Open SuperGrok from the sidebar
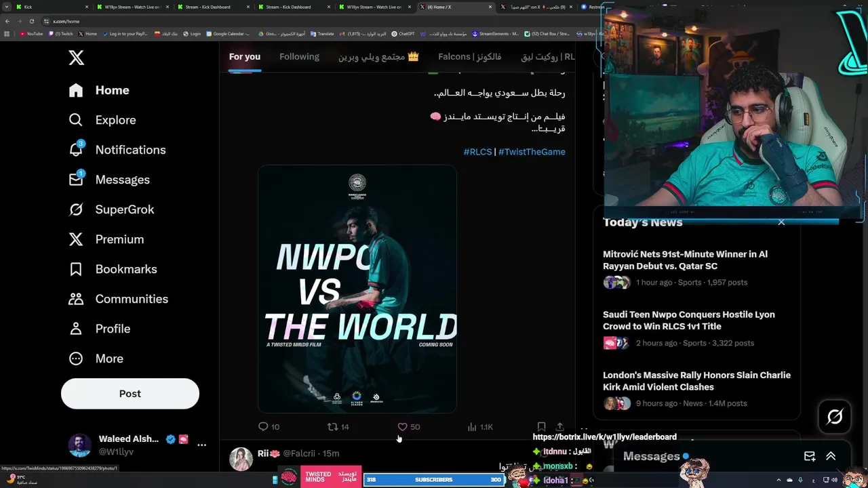Viewport: 868px width, 488px height. (x=111, y=209)
